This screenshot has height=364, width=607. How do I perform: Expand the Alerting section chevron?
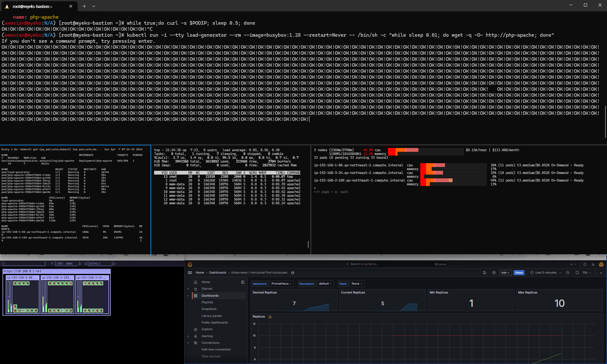coord(188,336)
